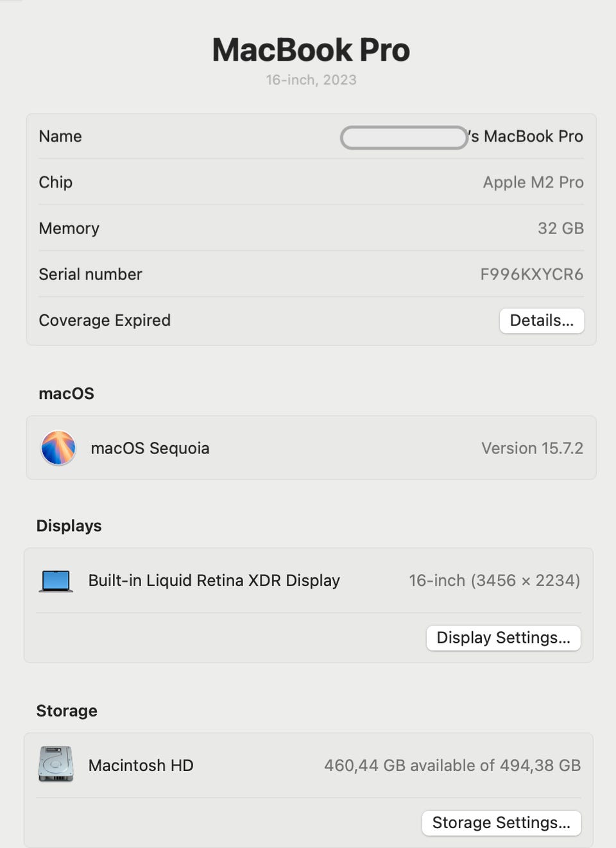The height and width of the screenshot is (848, 616).
Task: Click the macOS Sequoia logo icon
Action: tap(58, 448)
